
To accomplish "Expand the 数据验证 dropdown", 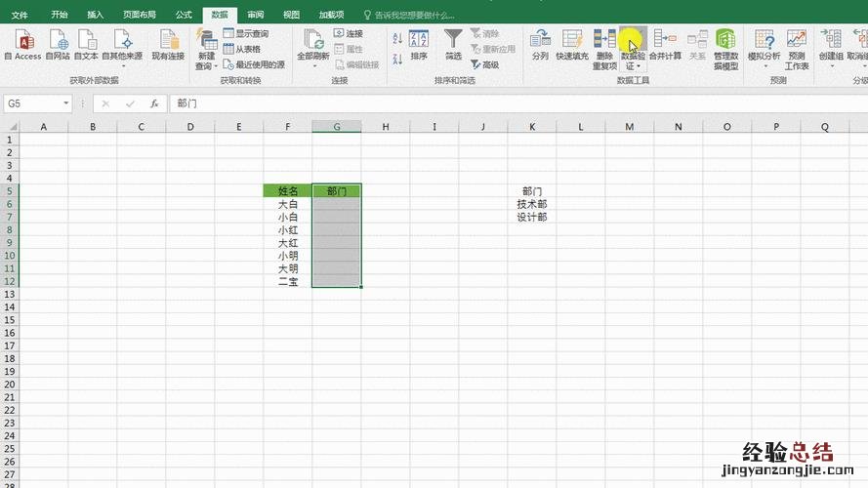I will (634, 65).
